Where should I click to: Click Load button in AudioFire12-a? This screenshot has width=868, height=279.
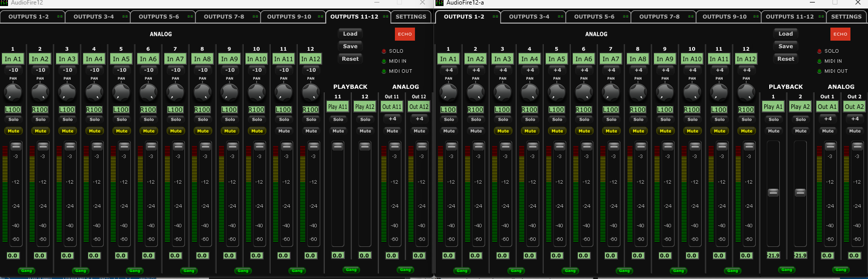(786, 34)
